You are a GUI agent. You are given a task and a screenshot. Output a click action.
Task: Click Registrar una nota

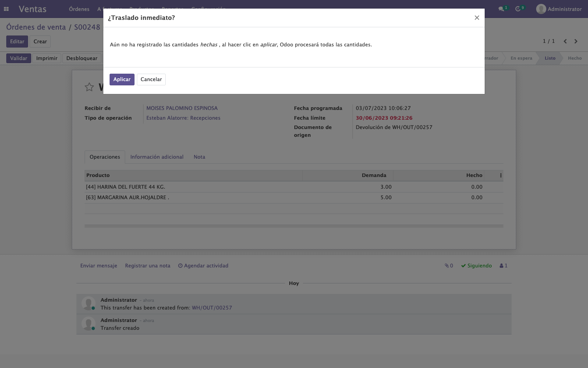click(148, 266)
